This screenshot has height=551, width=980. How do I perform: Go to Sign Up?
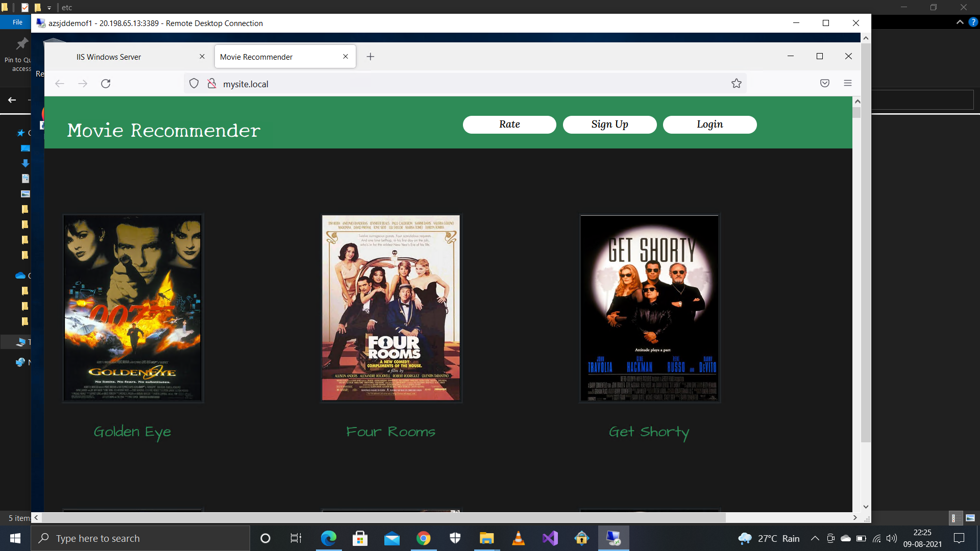pos(609,124)
